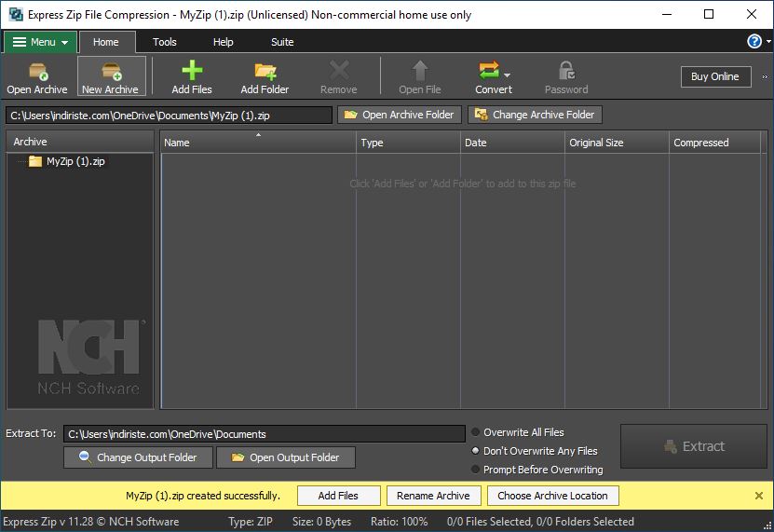
Task: Select Overwrite All Files option
Action: [x=518, y=432]
